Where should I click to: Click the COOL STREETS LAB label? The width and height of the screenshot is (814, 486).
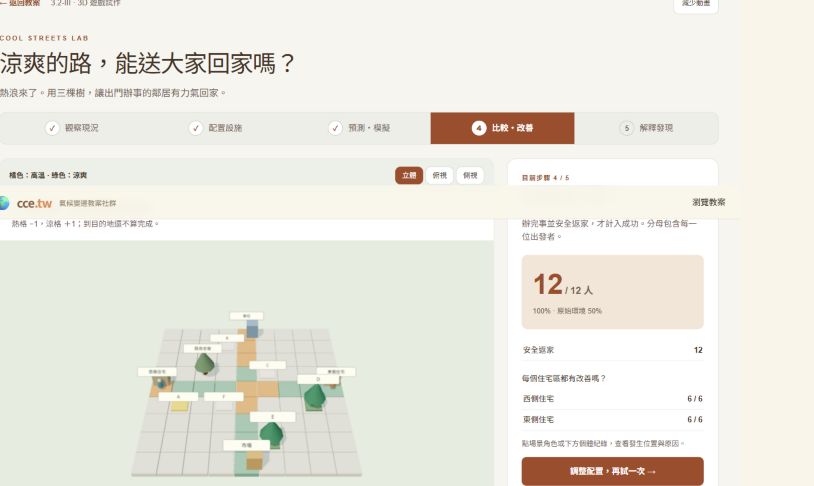44,38
